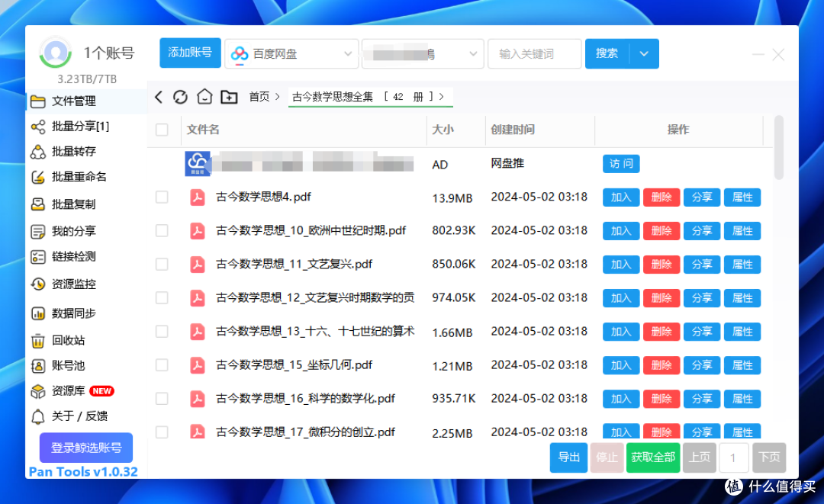Viewport: 824px width, 504px height.
Task: Check the box for 古今数学思想_13_十六、十七世纪的算术
Action: [x=162, y=332]
